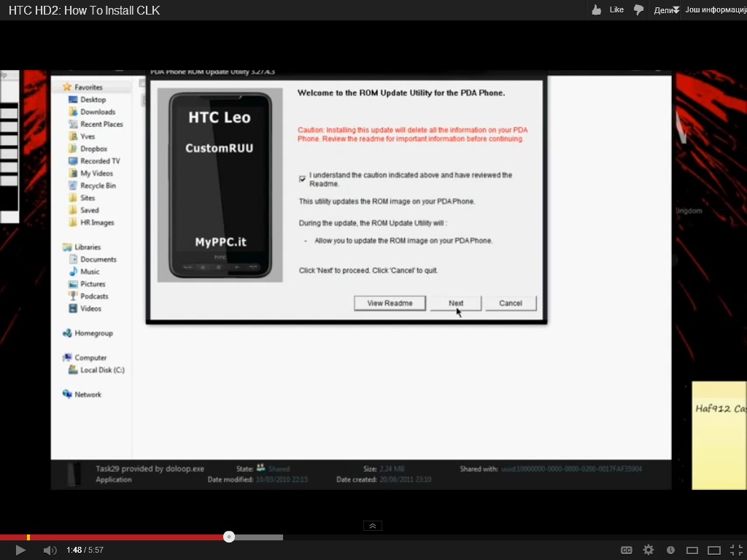The image size is (747, 560).
Task: Expand the player panel with double chevron
Action: point(373,526)
